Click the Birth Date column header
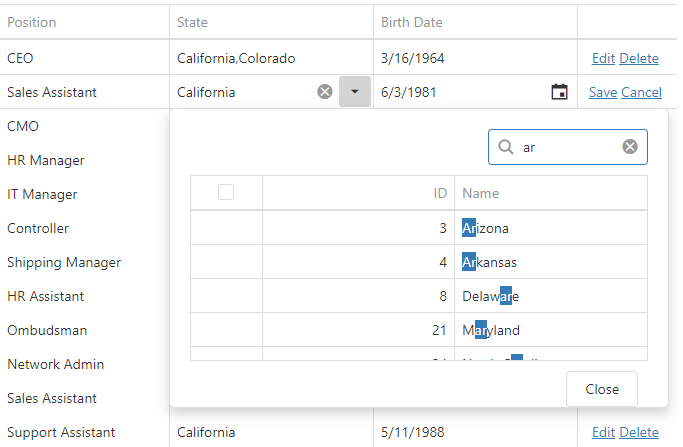Screen dimensions: 683x447 point(475,22)
